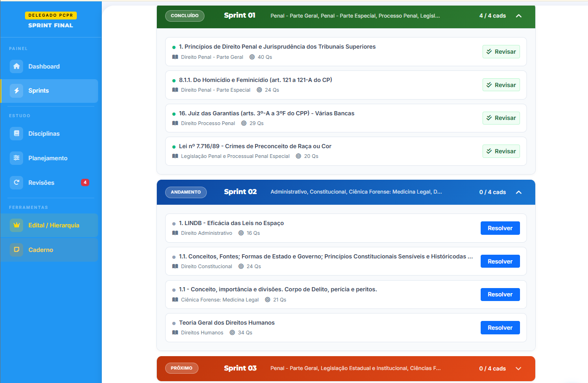Open Revisões in the sidebar
Screen dimensions: 588x383
tap(49, 182)
